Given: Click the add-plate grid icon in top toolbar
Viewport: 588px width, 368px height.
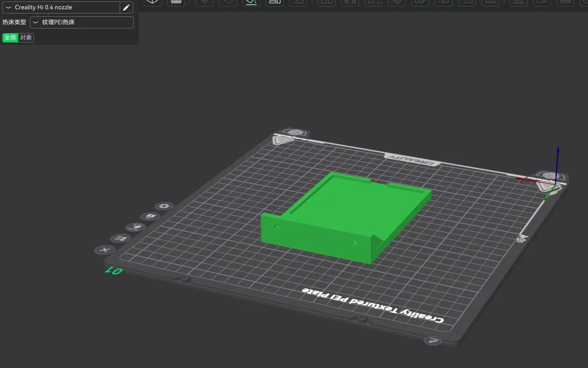Looking at the screenshot, I should point(176,2).
